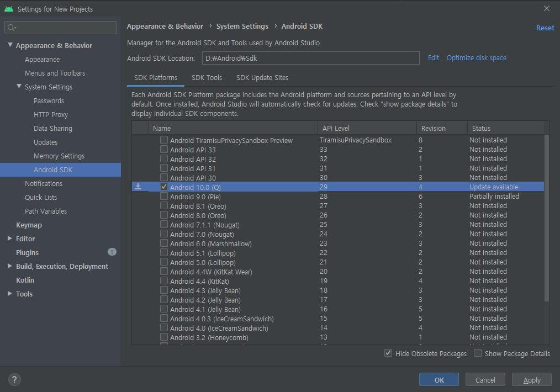Click 'Update available' status text
The width and height of the screenshot is (560, 392).
pos(494,187)
